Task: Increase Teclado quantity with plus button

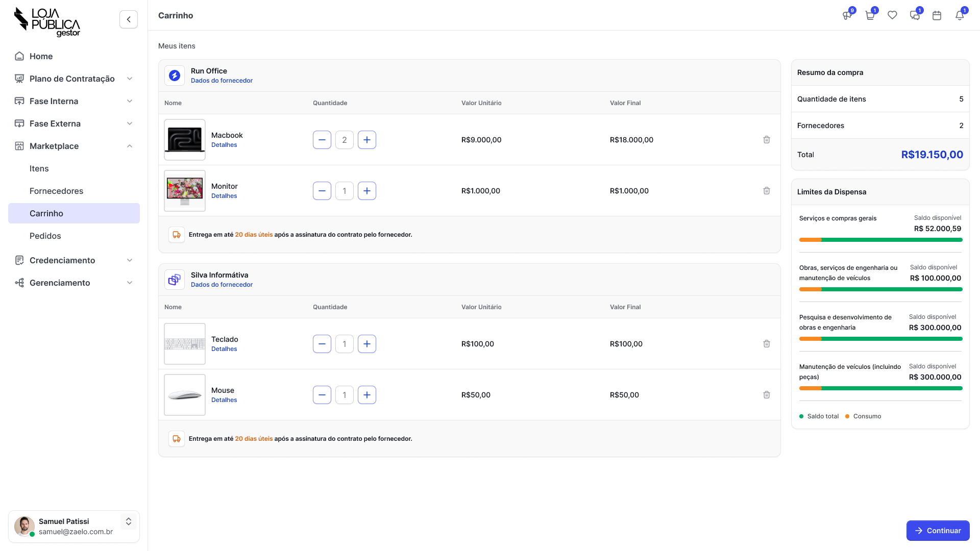Action: click(367, 344)
